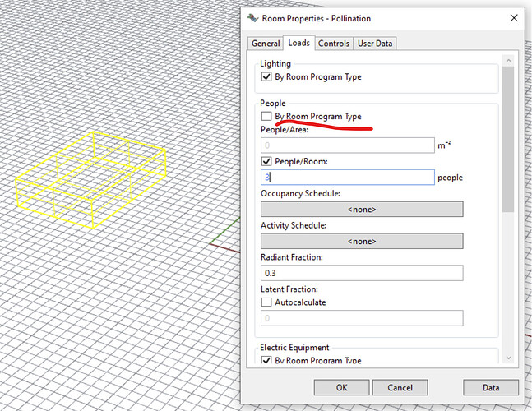Uncheck the People/Room checkbox
This screenshot has height=411, width=532.
pos(266,162)
